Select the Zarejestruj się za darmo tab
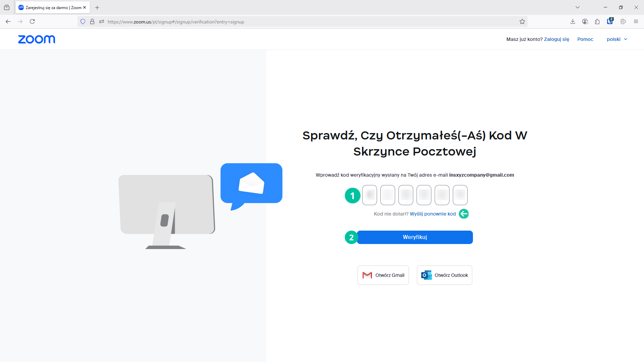Image resolution: width=644 pixels, height=362 pixels. click(x=53, y=7)
